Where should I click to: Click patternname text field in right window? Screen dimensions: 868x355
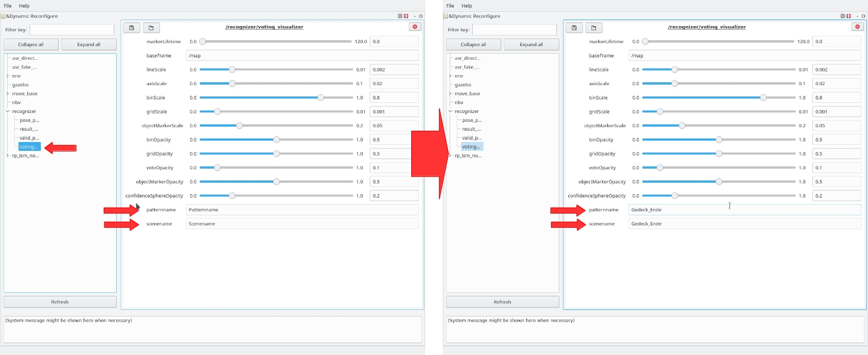point(744,210)
